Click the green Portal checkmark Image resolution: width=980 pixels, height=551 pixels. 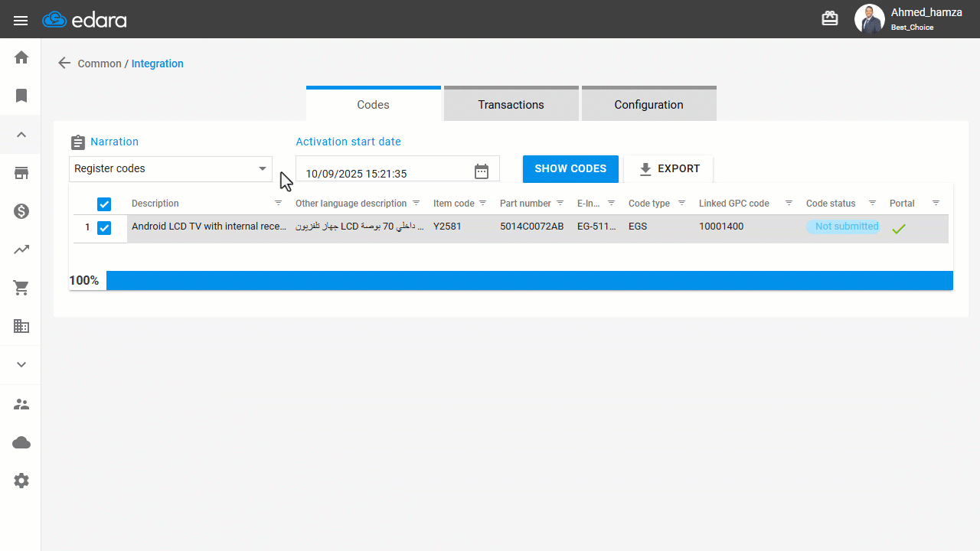click(899, 229)
